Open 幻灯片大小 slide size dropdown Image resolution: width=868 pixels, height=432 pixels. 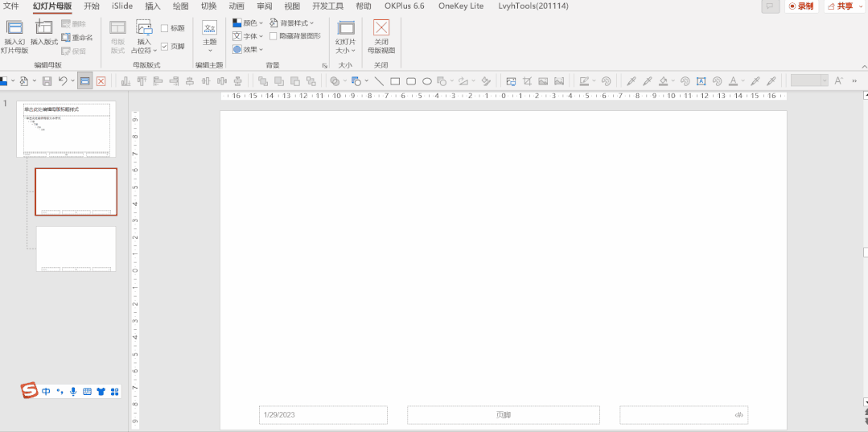(346, 37)
